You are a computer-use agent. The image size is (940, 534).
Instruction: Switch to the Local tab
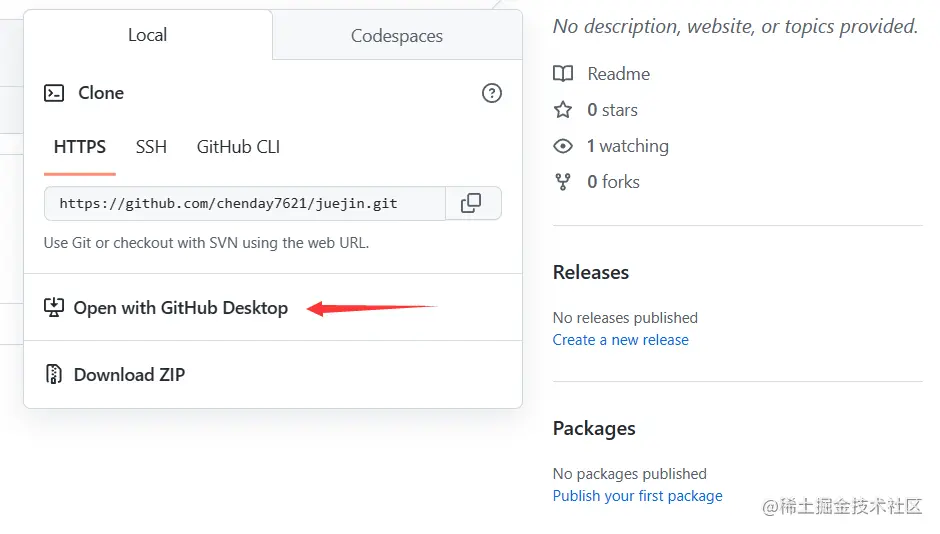pos(147,35)
